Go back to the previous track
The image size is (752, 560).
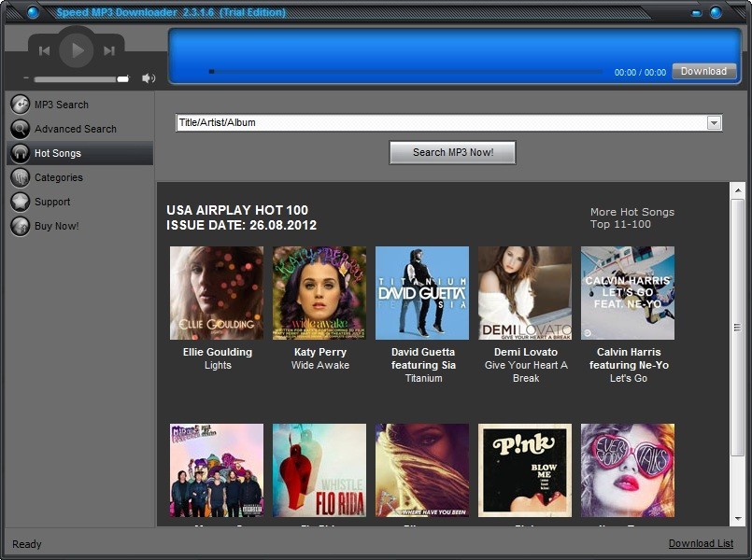(45, 50)
